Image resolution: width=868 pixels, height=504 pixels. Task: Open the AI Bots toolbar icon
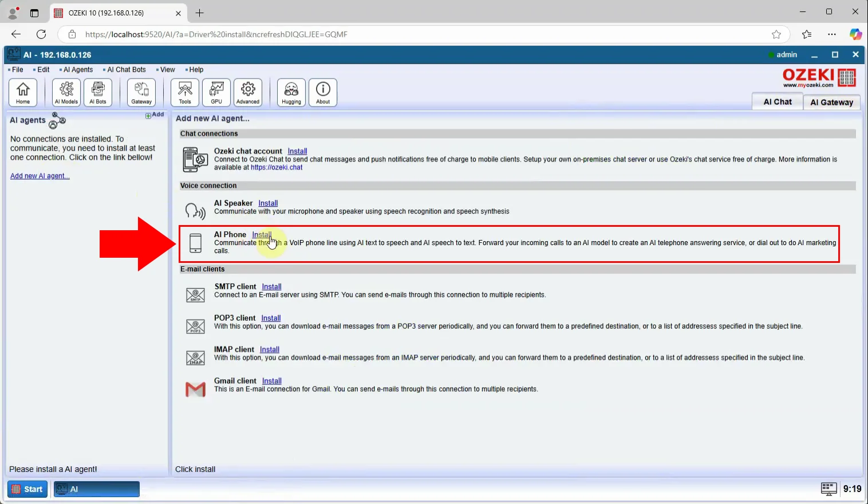click(x=98, y=92)
